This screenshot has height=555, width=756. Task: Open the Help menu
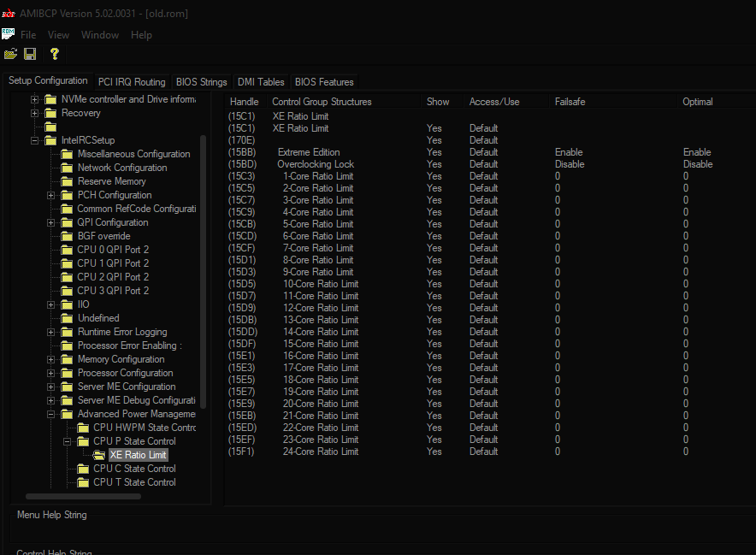click(x=141, y=35)
